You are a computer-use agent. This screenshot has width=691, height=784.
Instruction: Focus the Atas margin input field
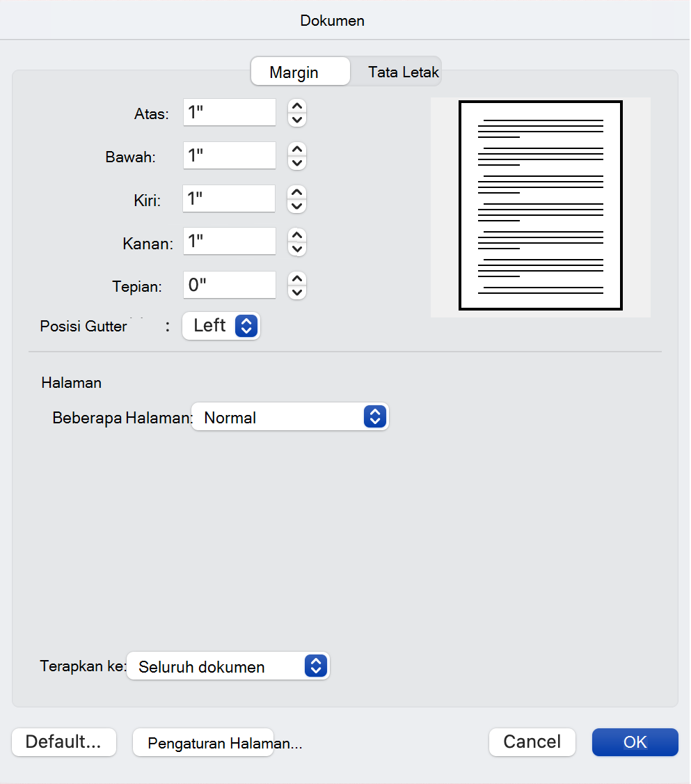230,113
